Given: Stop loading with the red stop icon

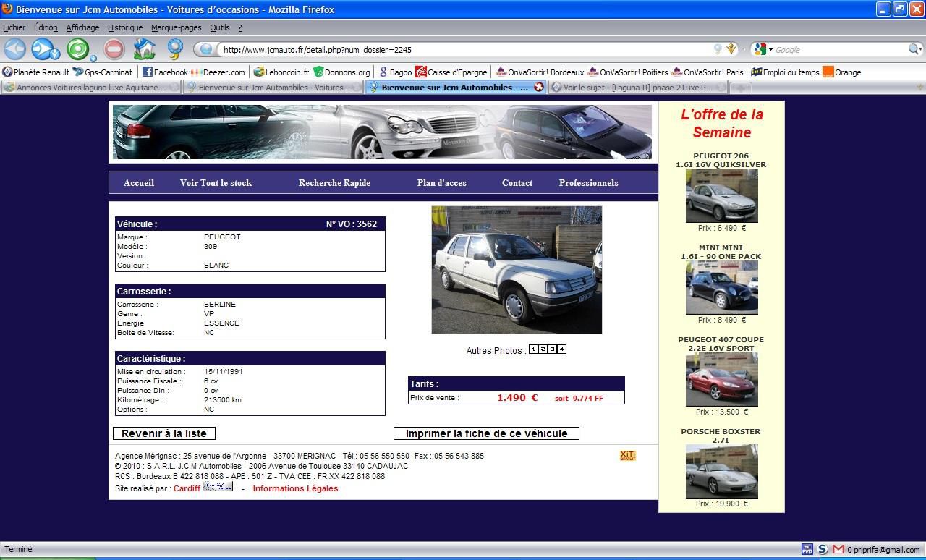Looking at the screenshot, I should (x=114, y=49).
